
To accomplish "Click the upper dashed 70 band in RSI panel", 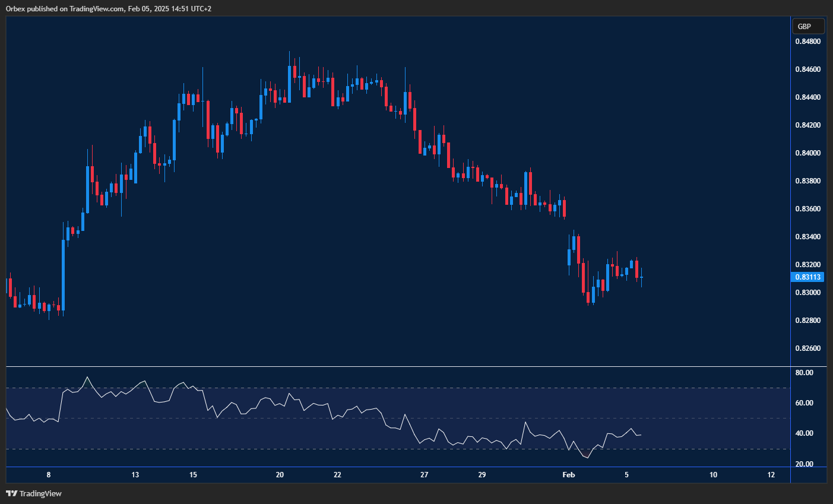I will pyautogui.click(x=356, y=388).
